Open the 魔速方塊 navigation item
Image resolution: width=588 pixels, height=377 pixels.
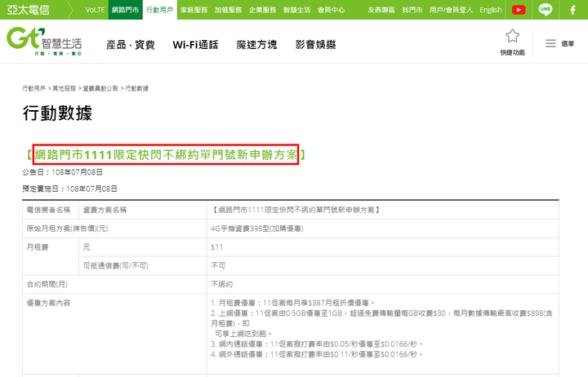coord(256,45)
